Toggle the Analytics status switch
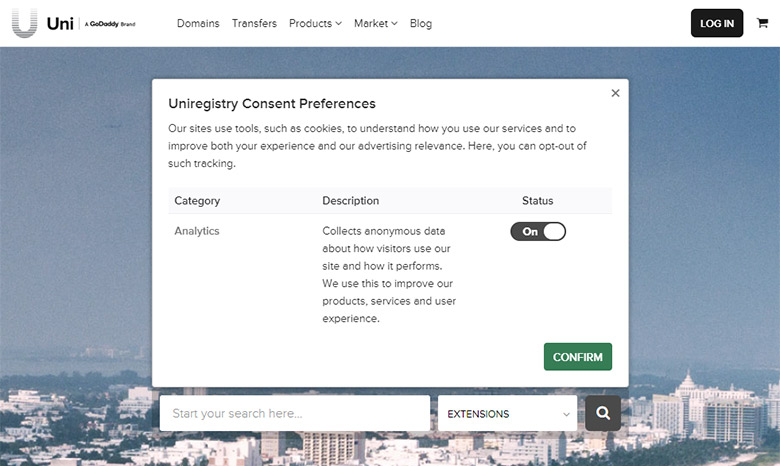 click(538, 231)
